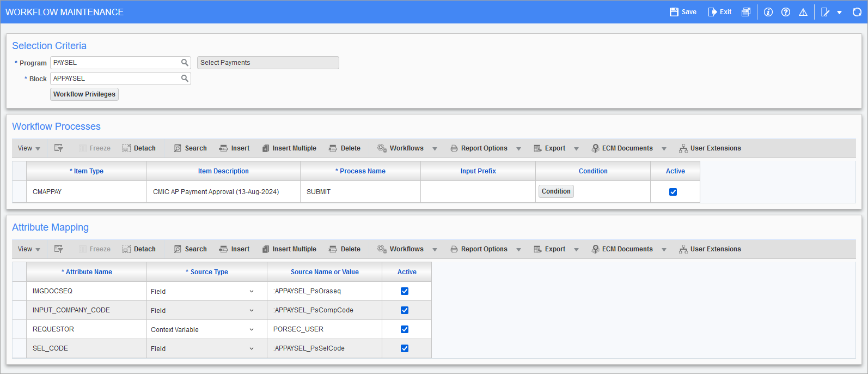Click Search in Attribute Mapping toolbar
868x374 pixels.
click(x=190, y=249)
